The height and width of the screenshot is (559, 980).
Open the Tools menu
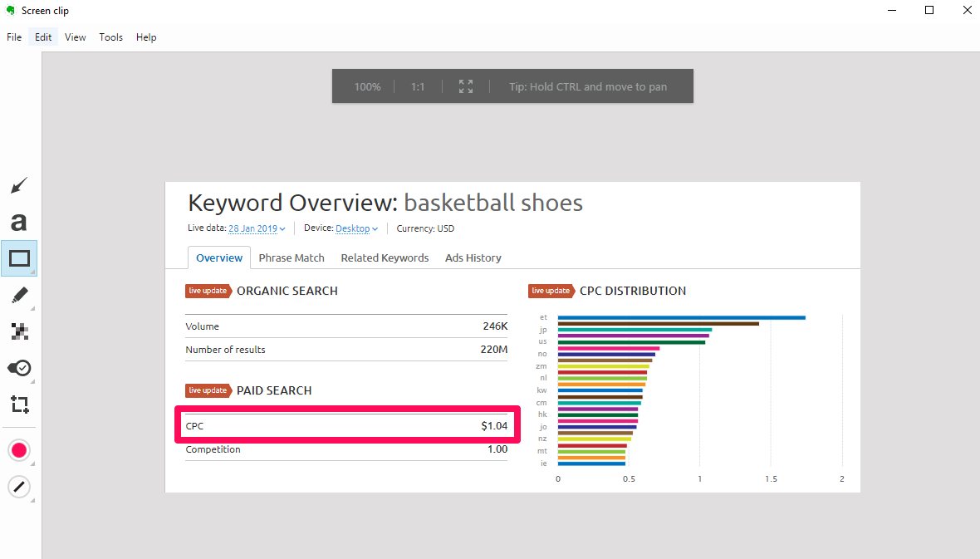click(x=110, y=37)
